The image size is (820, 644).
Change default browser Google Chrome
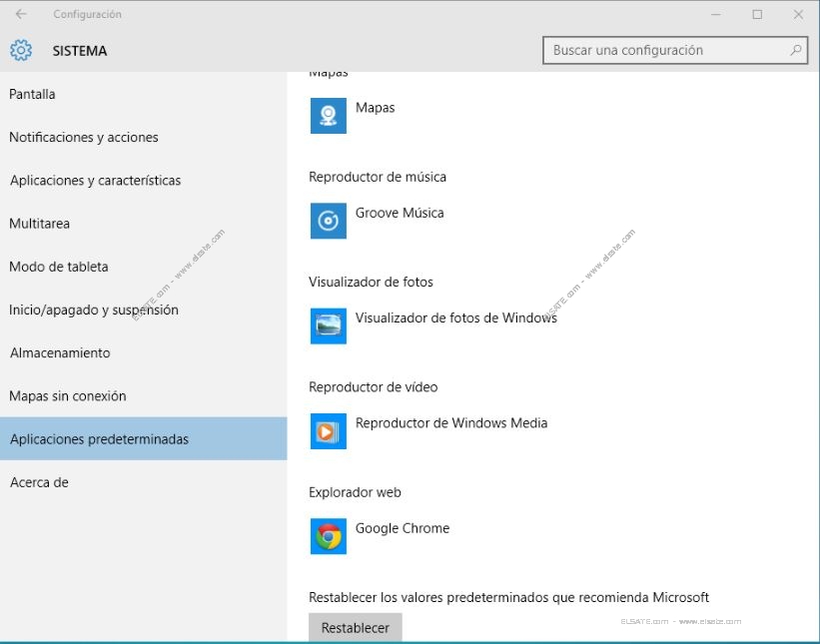403,528
